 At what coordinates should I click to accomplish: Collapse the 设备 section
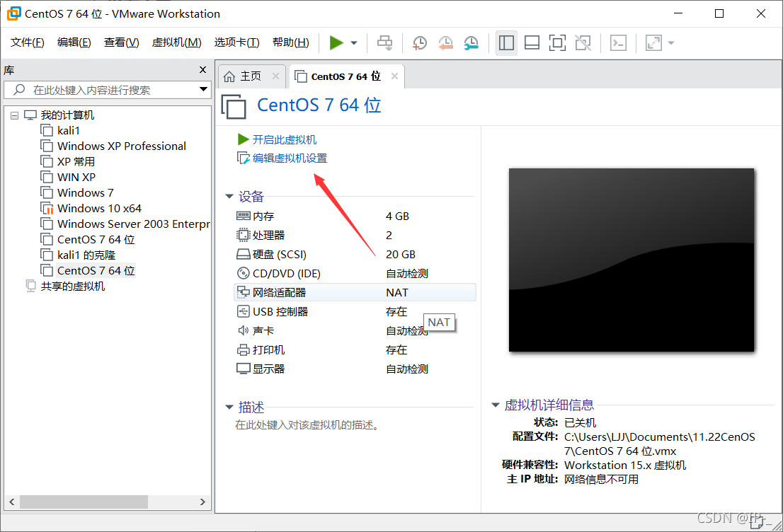[229, 196]
